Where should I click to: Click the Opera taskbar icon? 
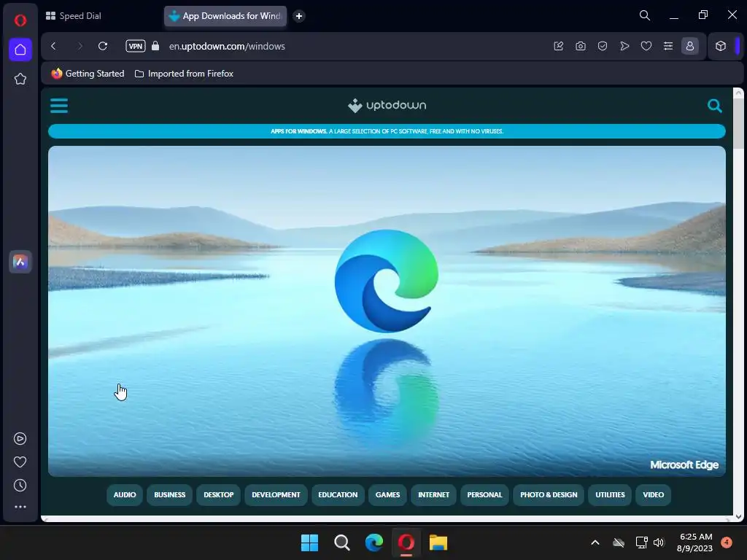coord(406,542)
